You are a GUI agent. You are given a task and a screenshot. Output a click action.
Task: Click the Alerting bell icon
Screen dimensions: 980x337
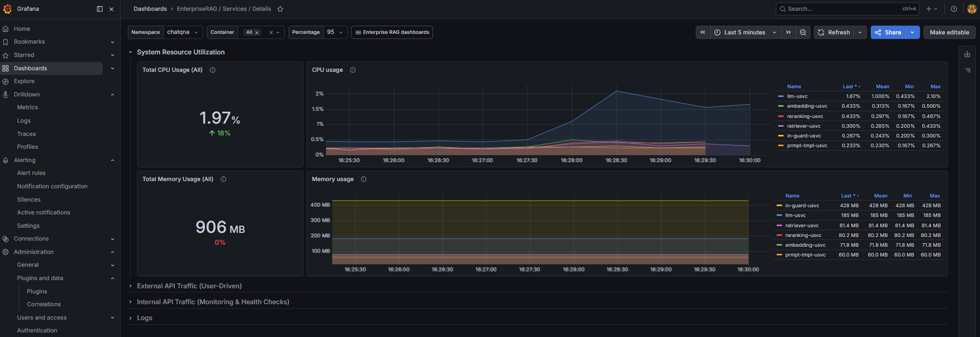click(x=6, y=160)
